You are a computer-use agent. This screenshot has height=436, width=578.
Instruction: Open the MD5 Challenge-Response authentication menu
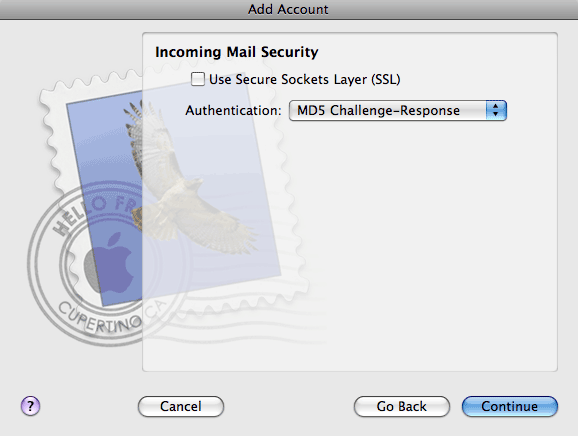[x=398, y=110]
